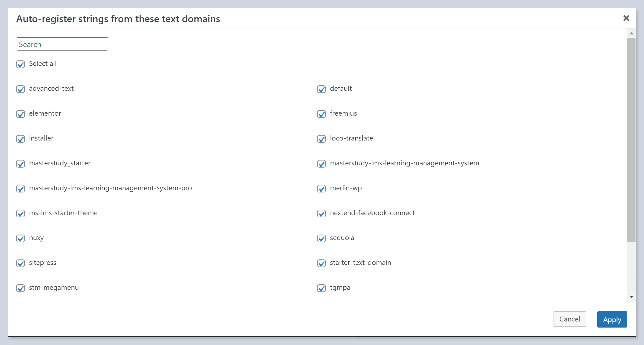Click the vertical scrollbar thumb

[x=631, y=139]
